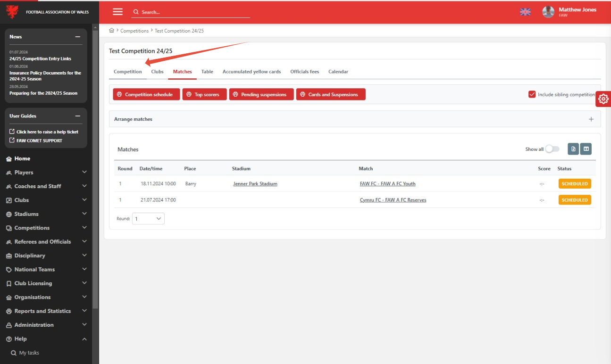
Task: Click the search magnifier icon
Action: pyautogui.click(x=136, y=12)
